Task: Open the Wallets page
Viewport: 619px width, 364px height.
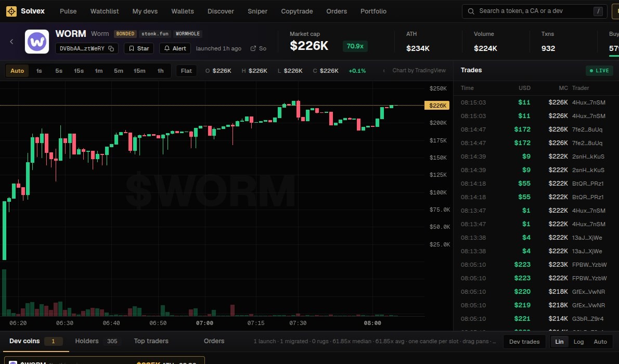Action: click(183, 11)
